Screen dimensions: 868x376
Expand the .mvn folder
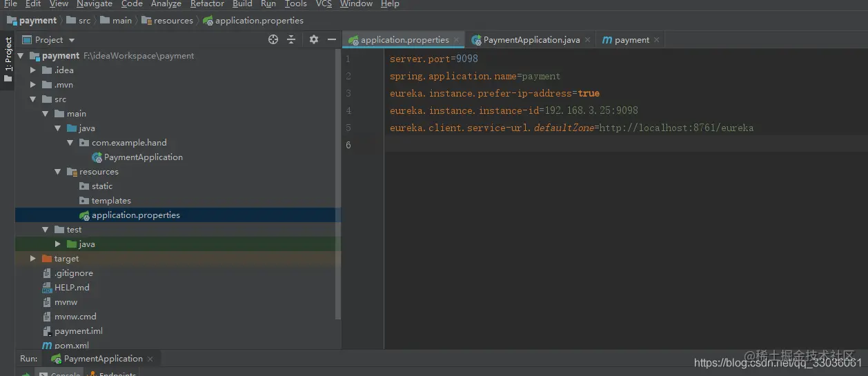(x=33, y=85)
